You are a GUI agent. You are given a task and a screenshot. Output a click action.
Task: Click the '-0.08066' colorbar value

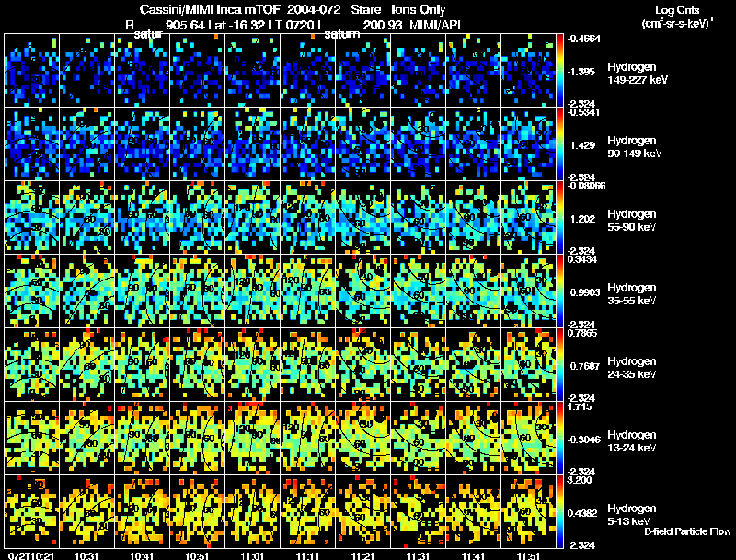click(x=586, y=186)
